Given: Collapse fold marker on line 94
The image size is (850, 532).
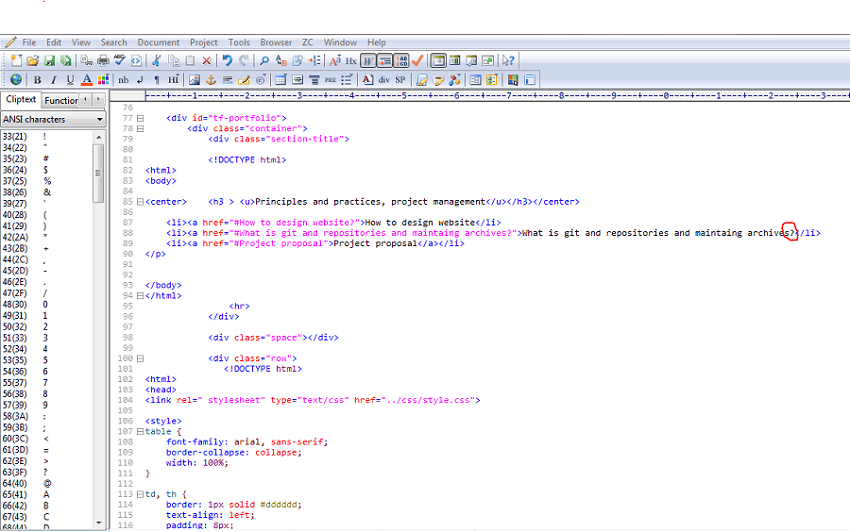Looking at the screenshot, I should click(x=140, y=296).
